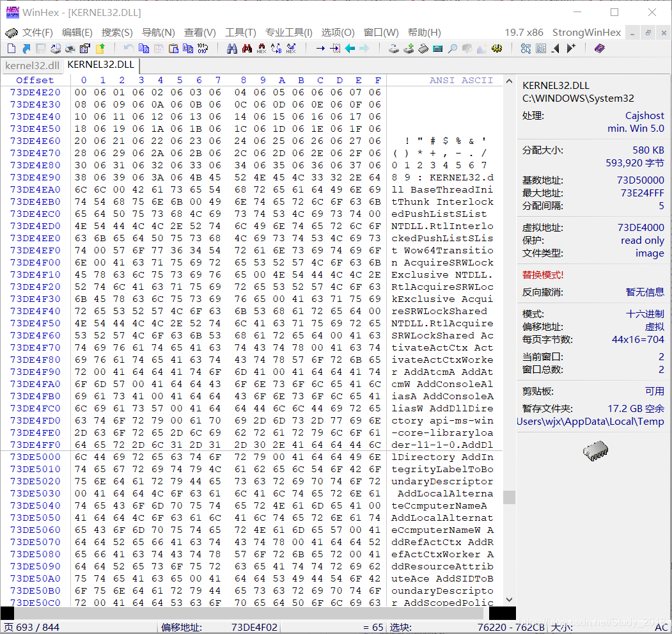
Task: Click the black left triangle icon
Action: click(556, 49)
